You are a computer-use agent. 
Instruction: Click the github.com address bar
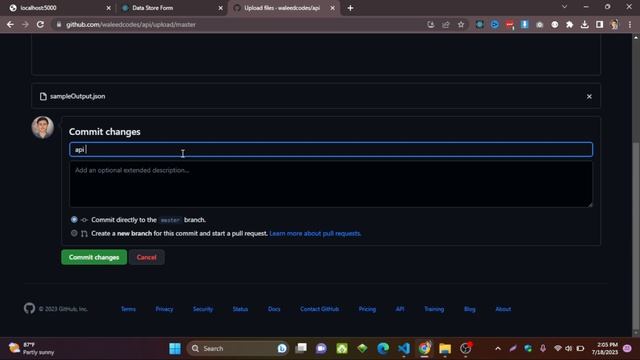[241, 24]
